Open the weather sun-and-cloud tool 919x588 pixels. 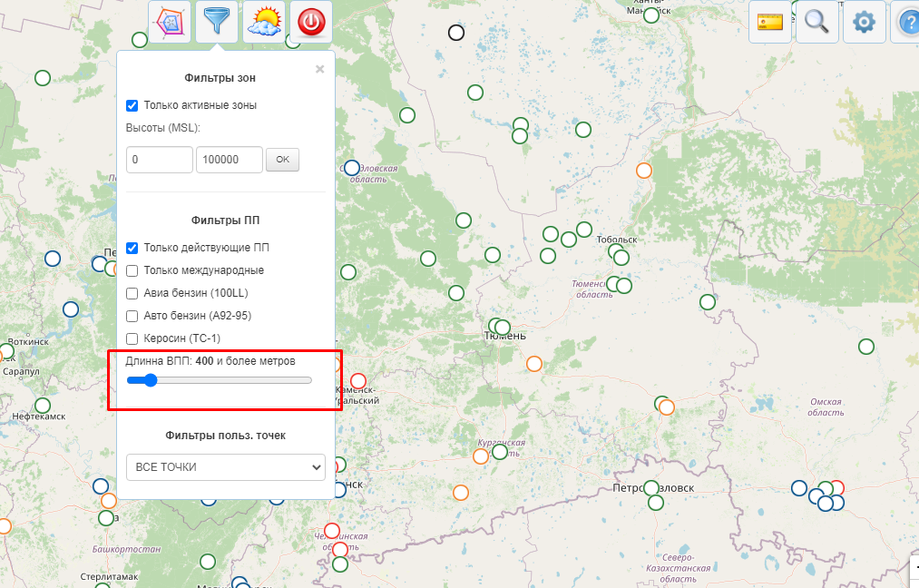coord(264,22)
